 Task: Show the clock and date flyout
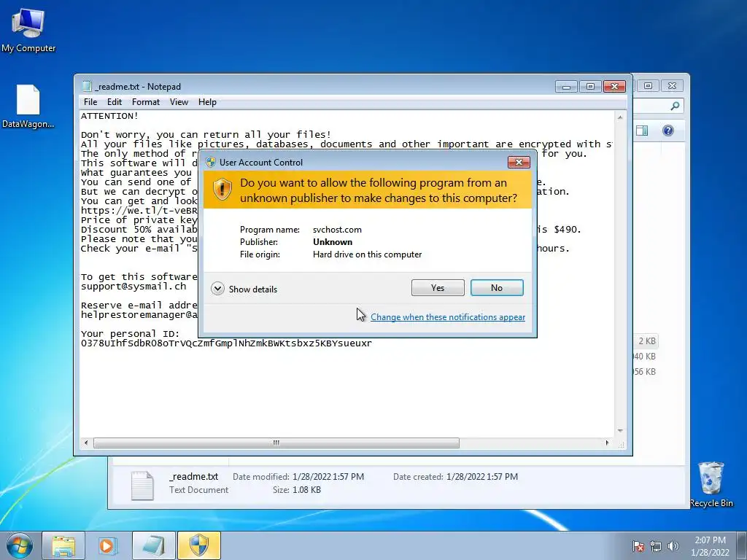pos(710,546)
